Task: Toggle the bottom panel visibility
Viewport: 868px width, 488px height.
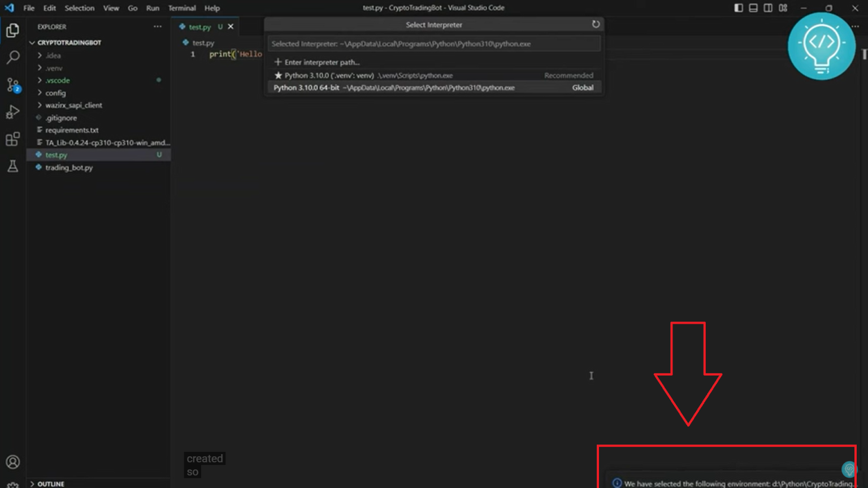Action: point(753,7)
